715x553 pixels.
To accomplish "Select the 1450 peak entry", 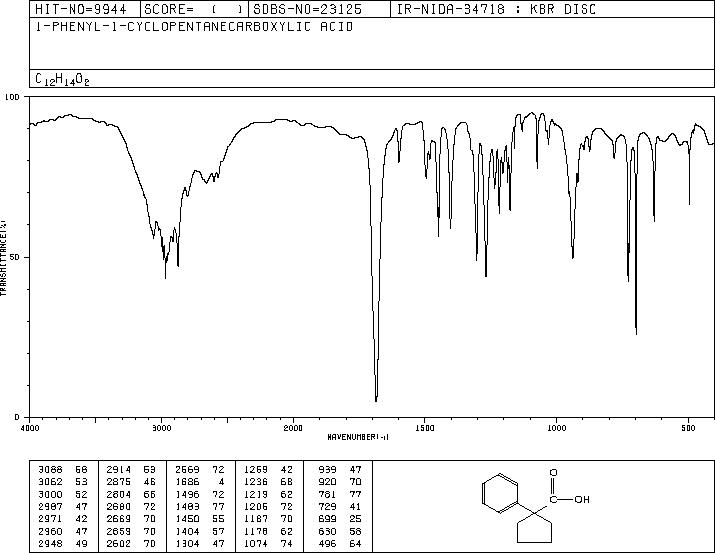I will (200, 519).
